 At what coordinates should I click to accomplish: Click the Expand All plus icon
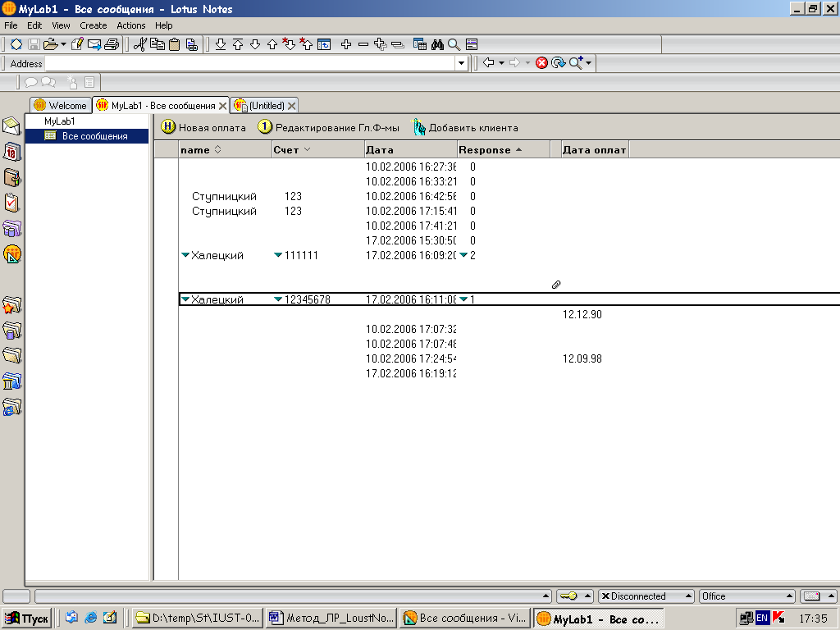380,44
